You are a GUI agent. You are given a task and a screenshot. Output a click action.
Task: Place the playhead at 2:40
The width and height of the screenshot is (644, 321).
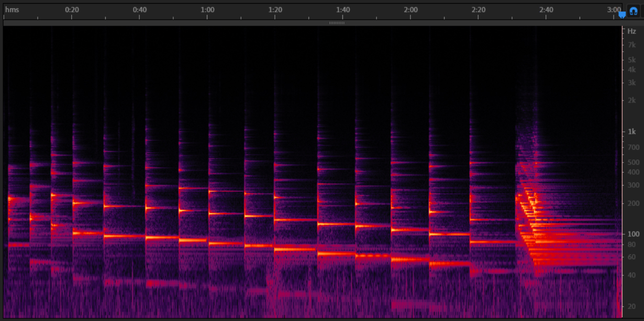point(546,10)
